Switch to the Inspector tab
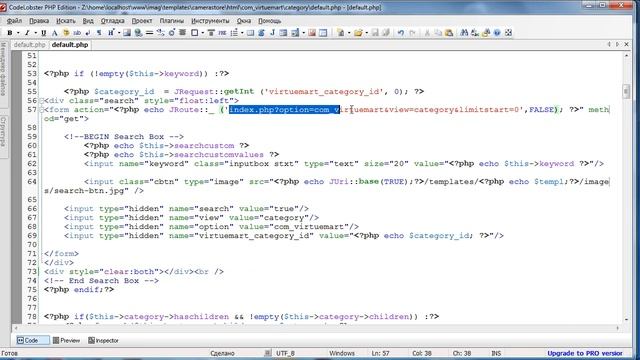 (103, 340)
